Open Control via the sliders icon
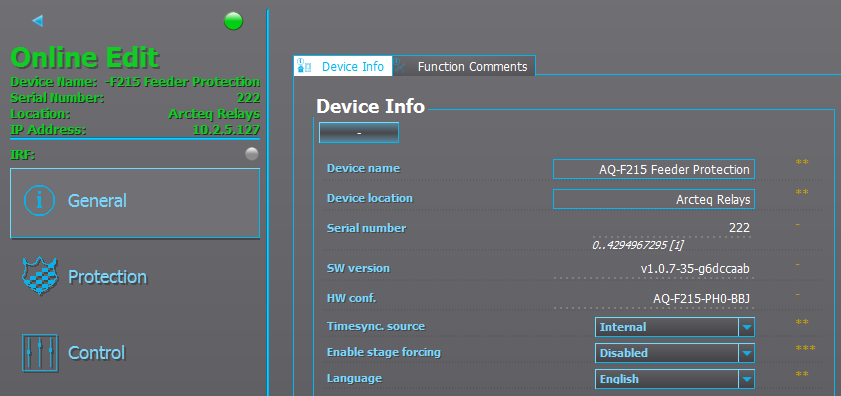 click(x=40, y=353)
